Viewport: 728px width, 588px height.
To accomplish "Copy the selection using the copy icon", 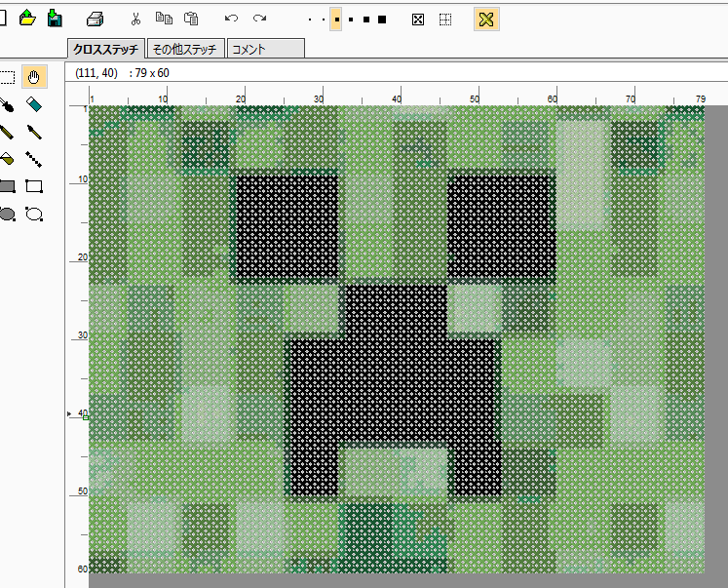I will (x=164, y=19).
